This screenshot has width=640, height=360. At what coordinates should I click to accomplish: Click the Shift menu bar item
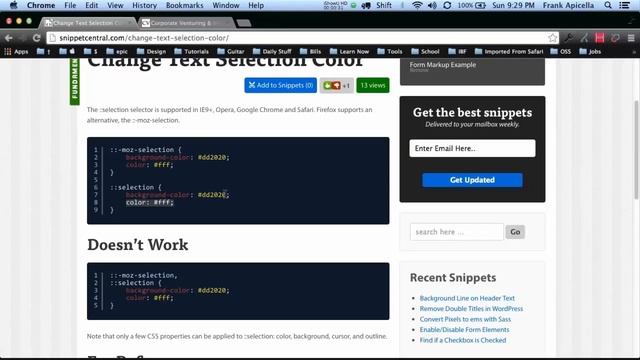384,5
